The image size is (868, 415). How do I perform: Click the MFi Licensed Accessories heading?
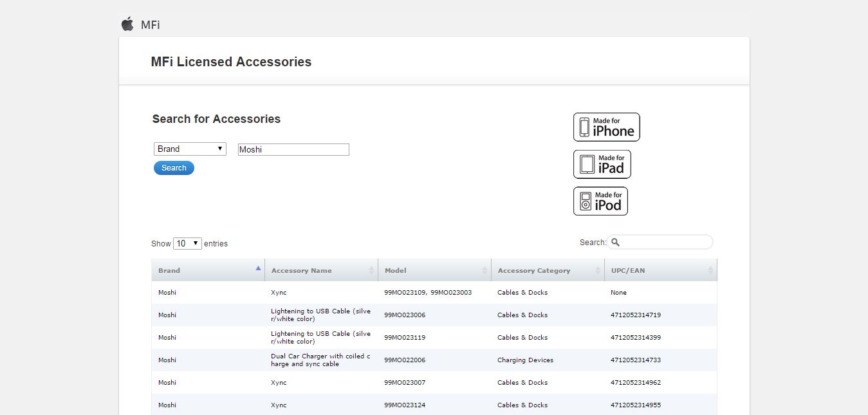coord(231,62)
